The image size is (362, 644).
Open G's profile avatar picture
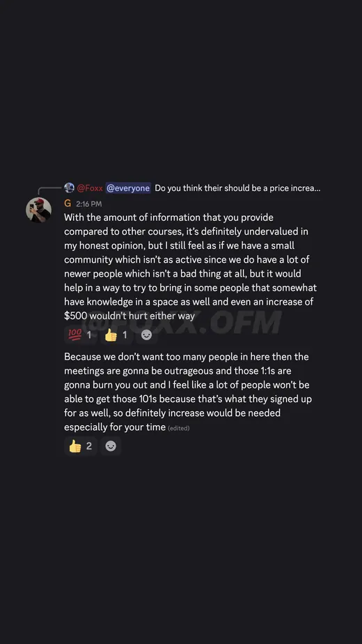click(38, 210)
